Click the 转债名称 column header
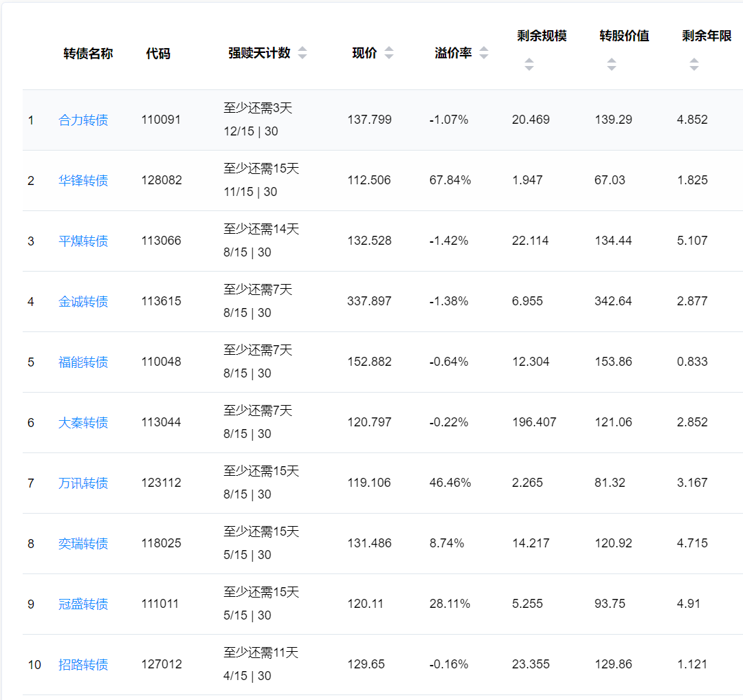Image resolution: width=743 pixels, height=700 pixels. [x=88, y=54]
